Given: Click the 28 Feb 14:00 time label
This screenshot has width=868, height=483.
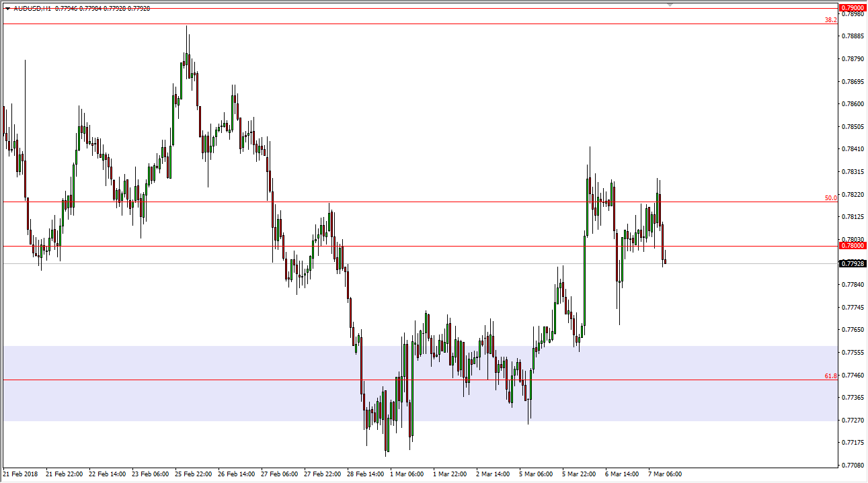Looking at the screenshot, I should [366, 474].
